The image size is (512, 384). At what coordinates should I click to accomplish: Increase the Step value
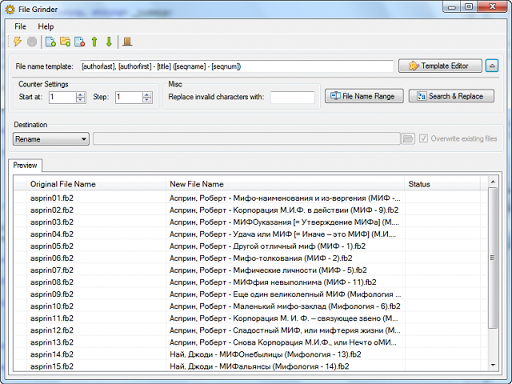tap(147, 94)
